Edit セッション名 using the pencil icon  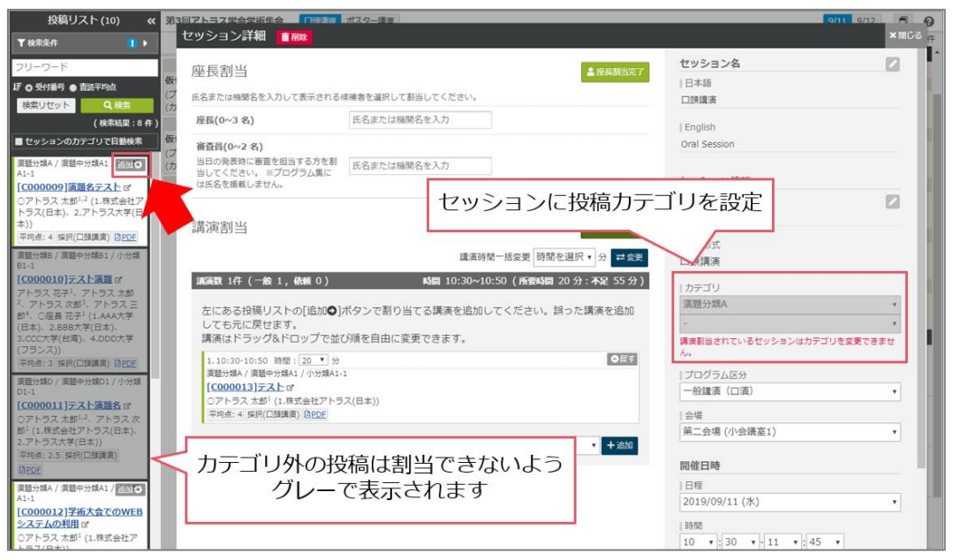pos(894,64)
